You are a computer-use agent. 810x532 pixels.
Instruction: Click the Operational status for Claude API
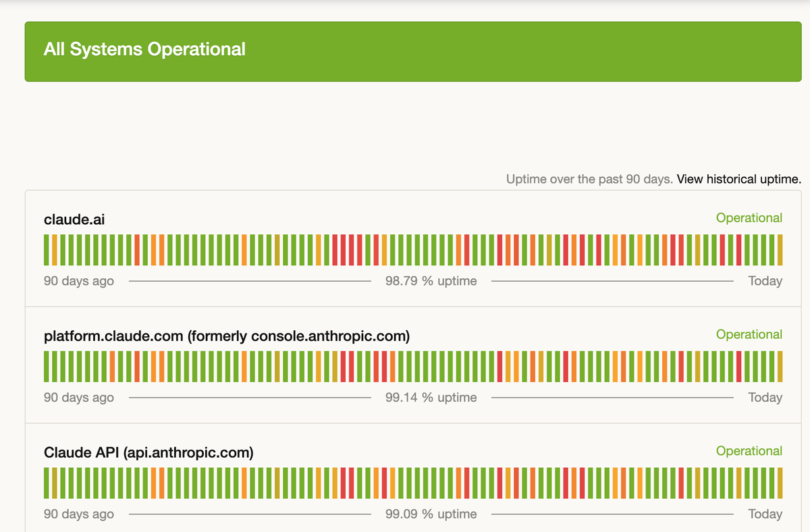[749, 452]
